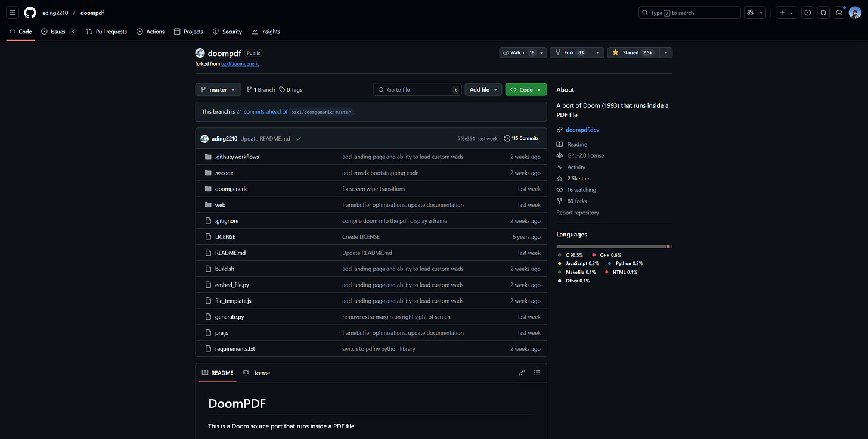This screenshot has width=868, height=439.
Task: Open the Issues tab
Action: click(58, 32)
